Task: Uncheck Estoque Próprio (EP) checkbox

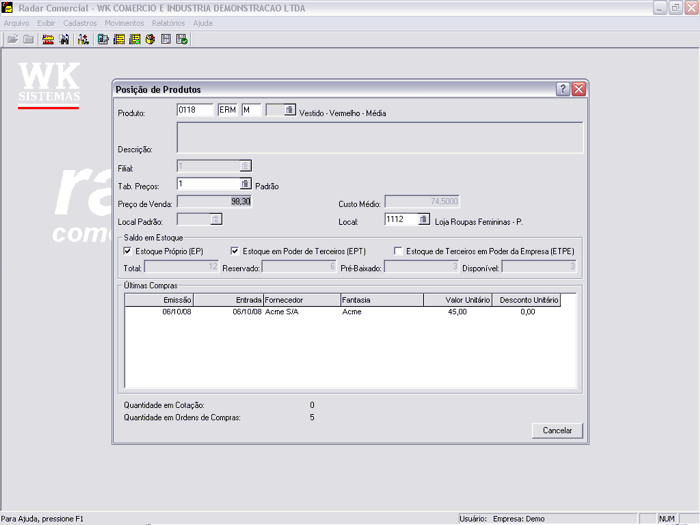Action: 127,251
